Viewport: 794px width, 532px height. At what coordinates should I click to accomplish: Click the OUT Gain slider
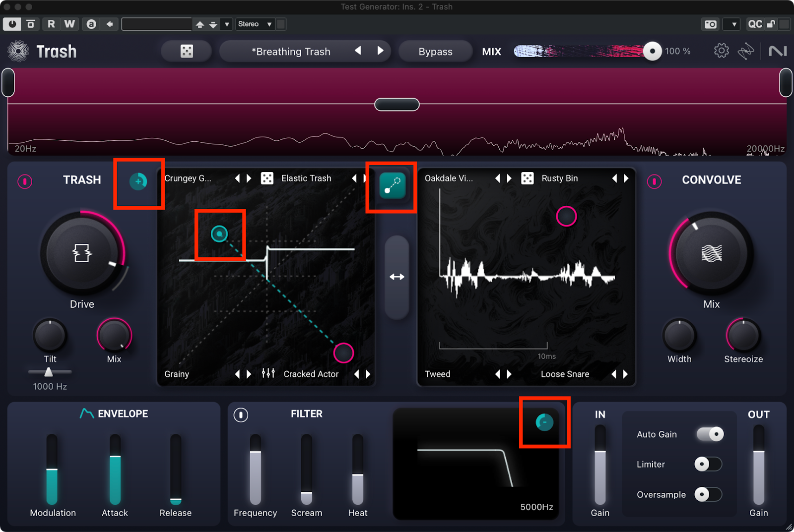pos(759,465)
